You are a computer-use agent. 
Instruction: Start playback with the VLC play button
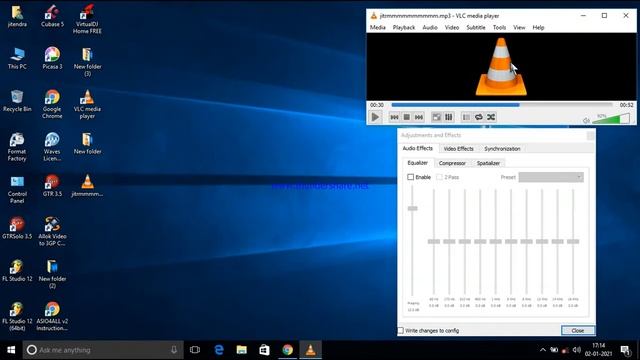375,117
